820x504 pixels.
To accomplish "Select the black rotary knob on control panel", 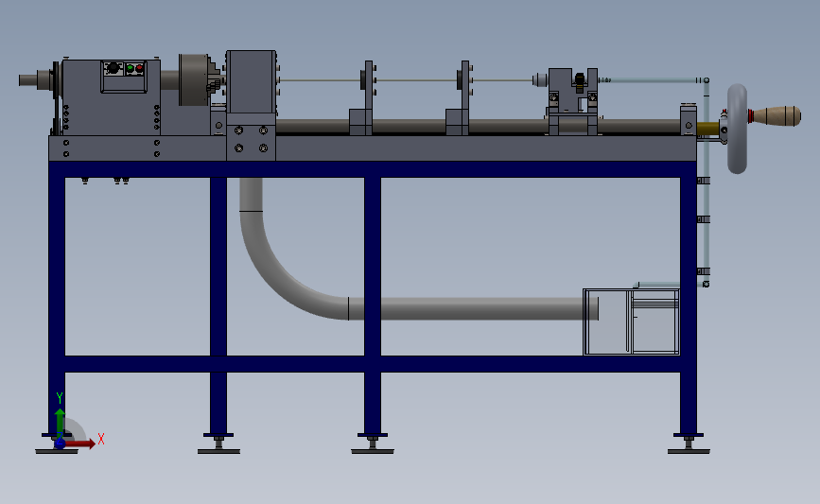I will point(113,67).
